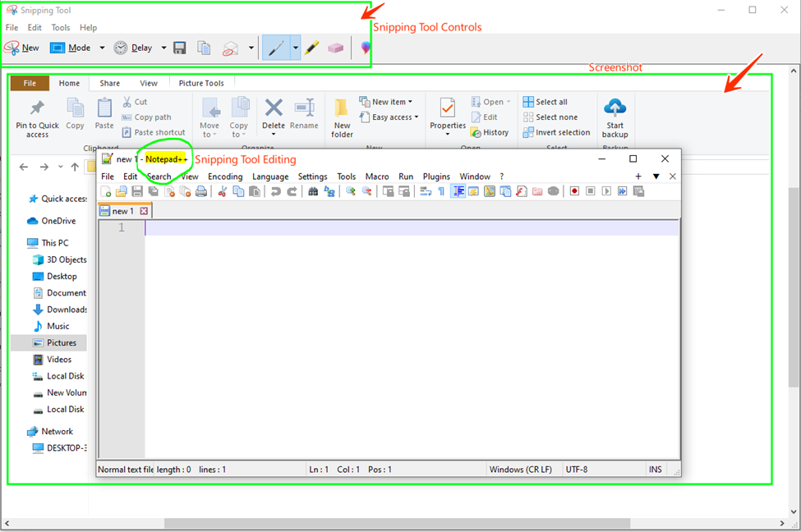Image resolution: width=801 pixels, height=532 pixels.
Task: Click the Delay clock button
Action: [x=133, y=48]
